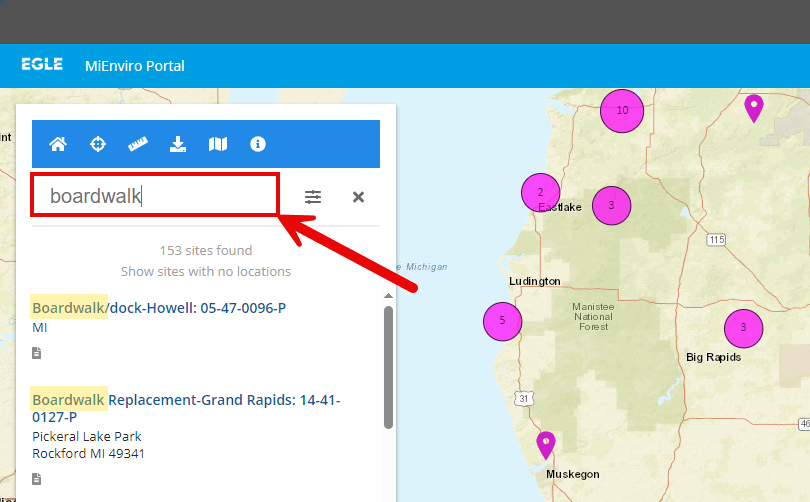The width and height of the screenshot is (810, 502).
Task: Click Show sites with no locations
Action: tap(206, 271)
